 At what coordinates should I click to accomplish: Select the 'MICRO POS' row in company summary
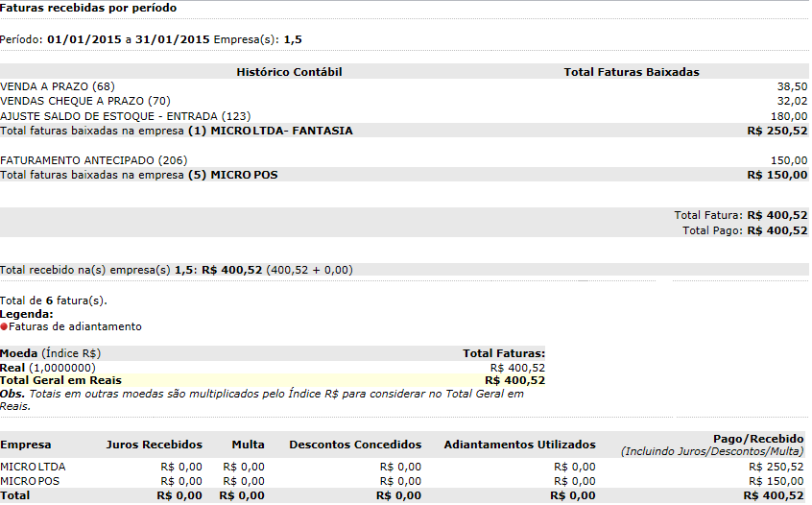(x=402, y=481)
